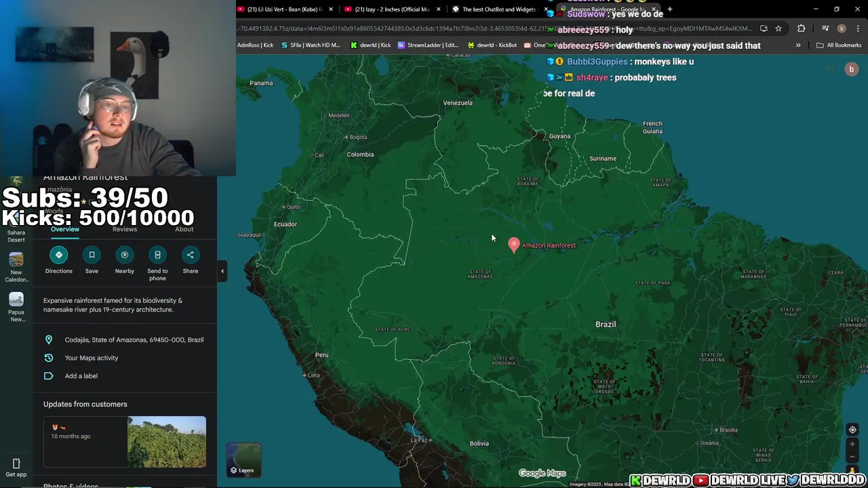The image size is (868, 488).
Task: Open the browser extensions puzzle icon
Action: pos(802,28)
